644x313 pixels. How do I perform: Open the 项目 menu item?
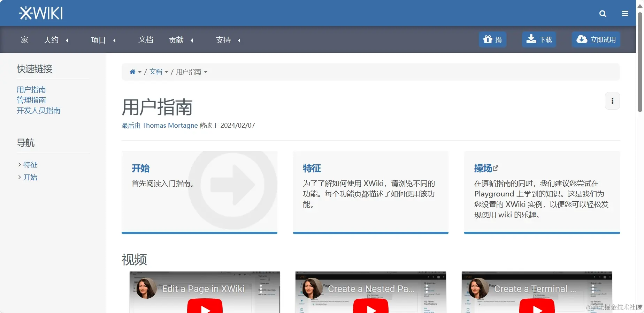tap(98, 40)
